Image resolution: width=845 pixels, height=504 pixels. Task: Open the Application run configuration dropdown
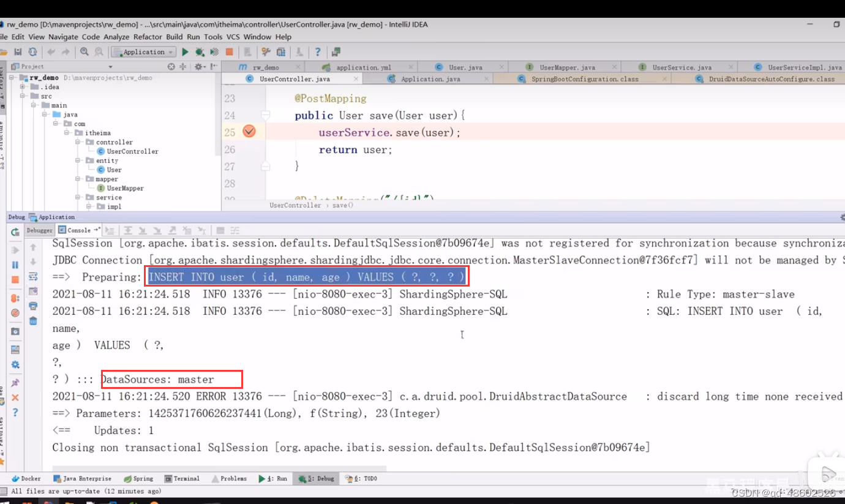(x=144, y=52)
